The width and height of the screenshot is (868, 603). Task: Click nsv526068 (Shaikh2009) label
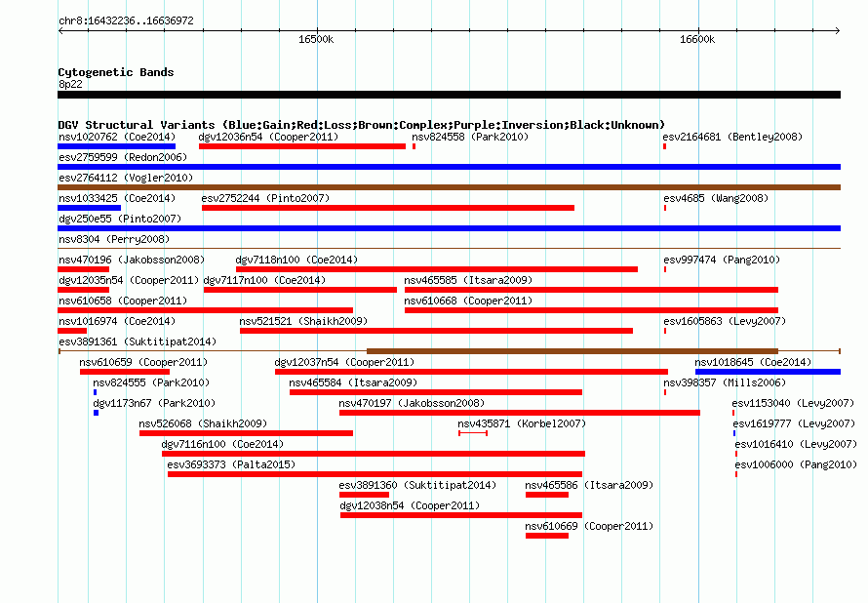click(x=203, y=423)
